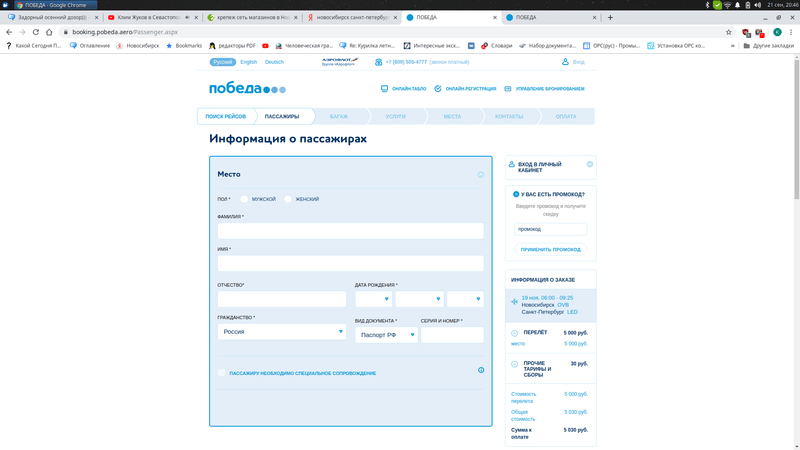Screen dimensions: 800x450
Task: Click the page vertical scrollbar
Action: (796, 128)
